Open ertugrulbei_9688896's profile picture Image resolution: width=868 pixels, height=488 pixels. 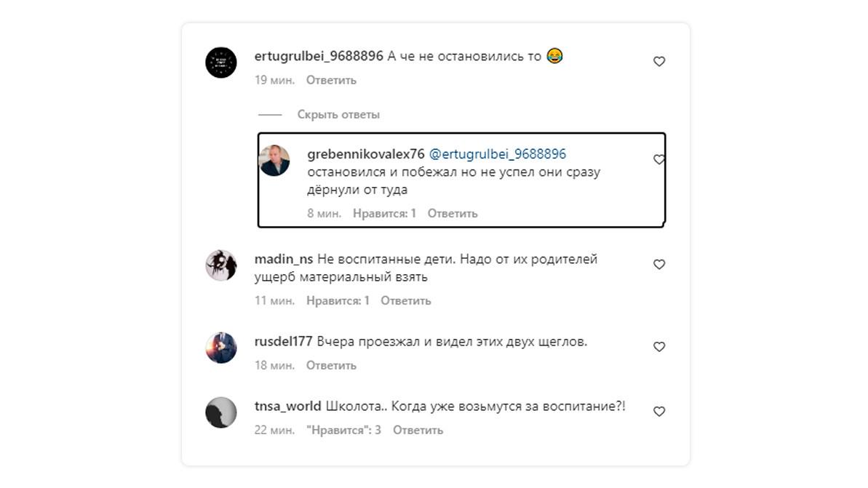tap(221, 63)
